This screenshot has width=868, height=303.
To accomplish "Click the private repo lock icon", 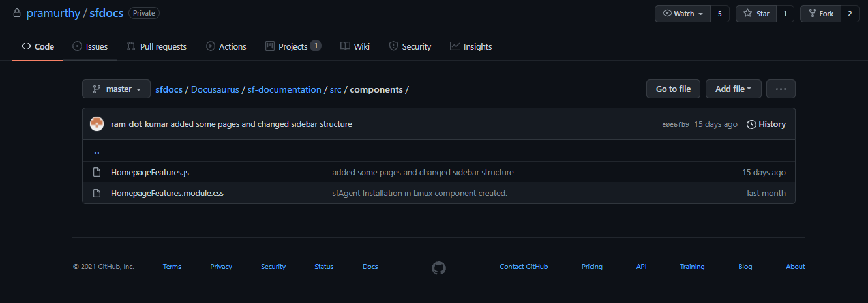I will tap(17, 13).
